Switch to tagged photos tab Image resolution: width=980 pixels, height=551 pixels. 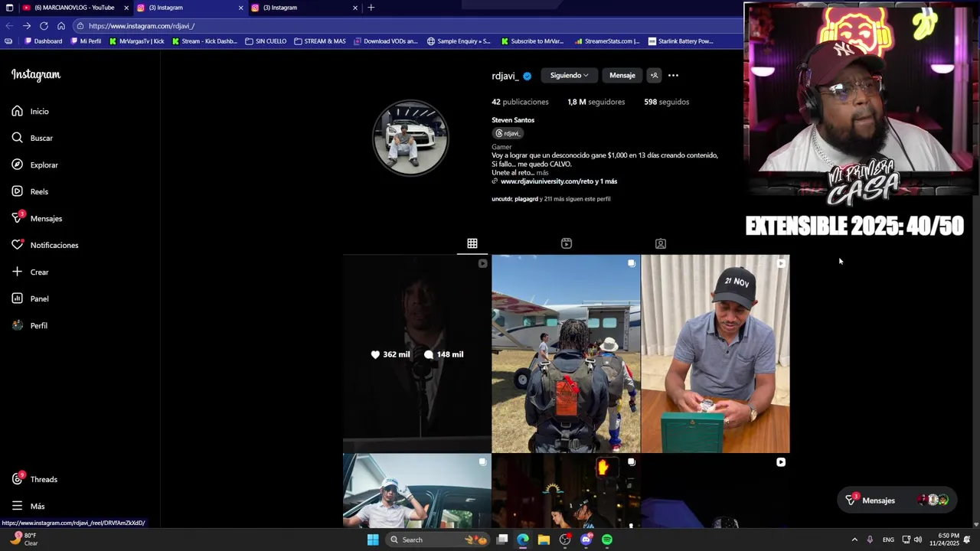coord(661,243)
